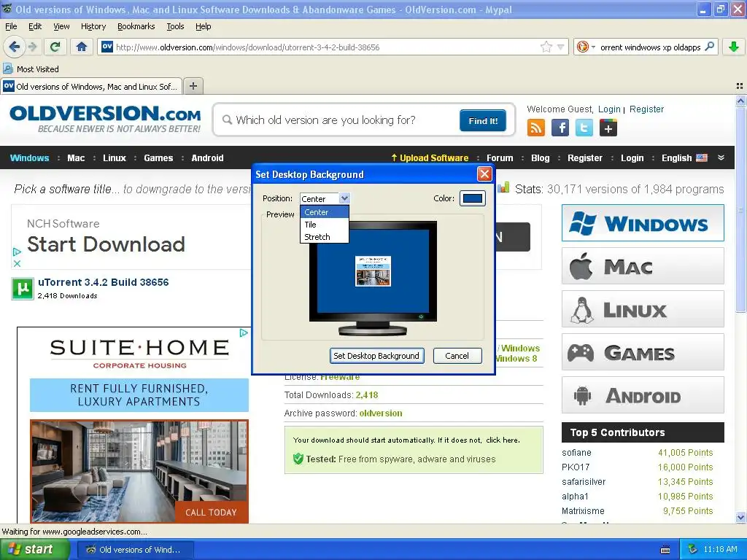This screenshot has height=560, width=747.
Task: Open the Tools menu
Action: pyautogui.click(x=175, y=26)
